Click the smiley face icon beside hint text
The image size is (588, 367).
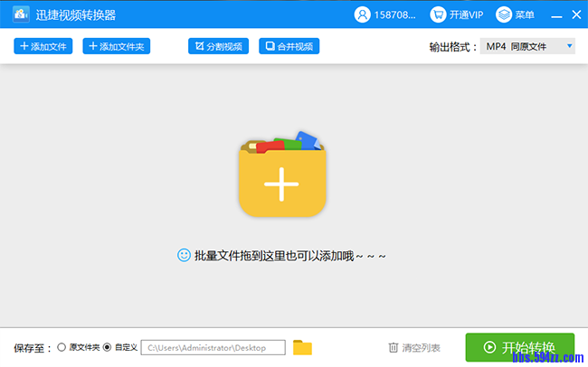pos(184,256)
